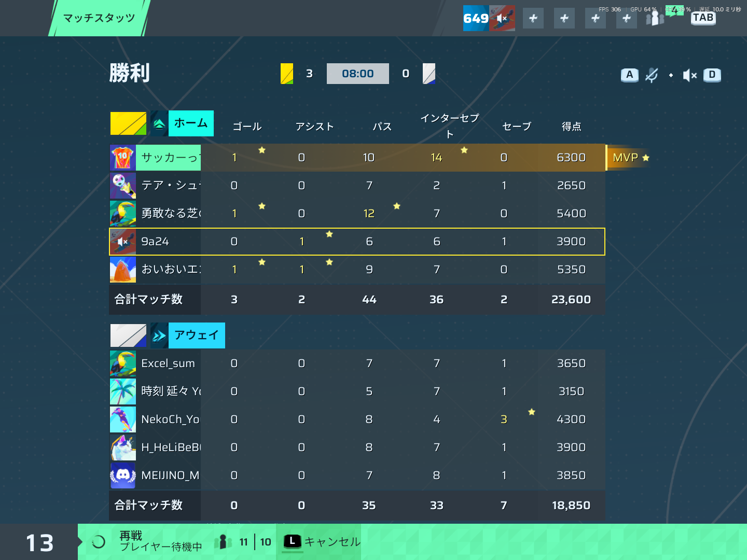The image size is (747, 560).
Task: Click the player count icon beside 11
Action: (x=223, y=542)
